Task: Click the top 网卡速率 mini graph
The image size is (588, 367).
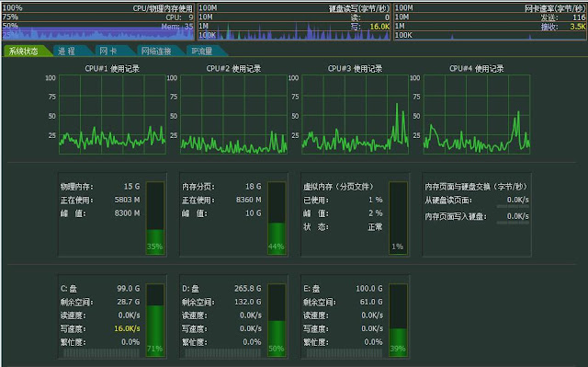Action: point(490,22)
